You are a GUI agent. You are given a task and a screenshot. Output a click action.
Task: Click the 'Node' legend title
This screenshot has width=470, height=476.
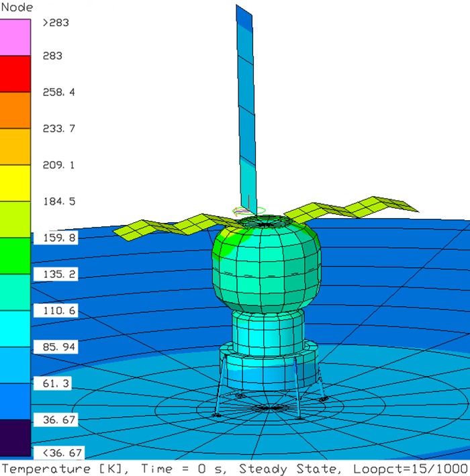coord(17,7)
